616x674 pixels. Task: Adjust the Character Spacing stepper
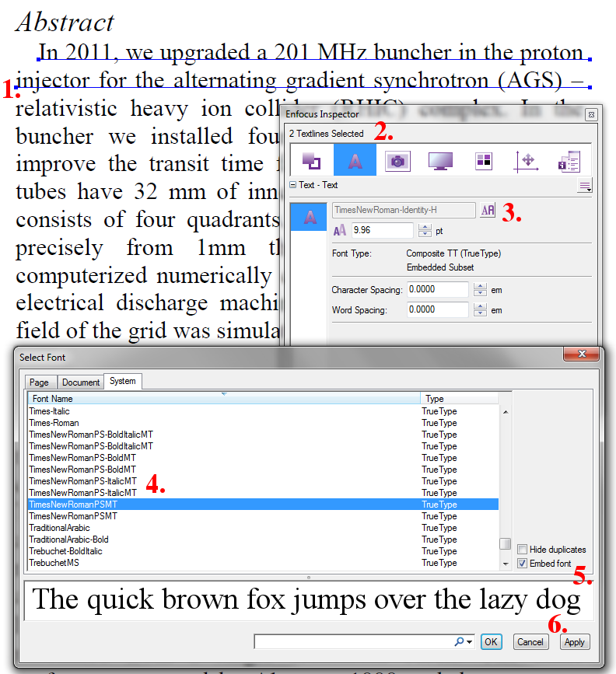pyautogui.click(x=480, y=289)
